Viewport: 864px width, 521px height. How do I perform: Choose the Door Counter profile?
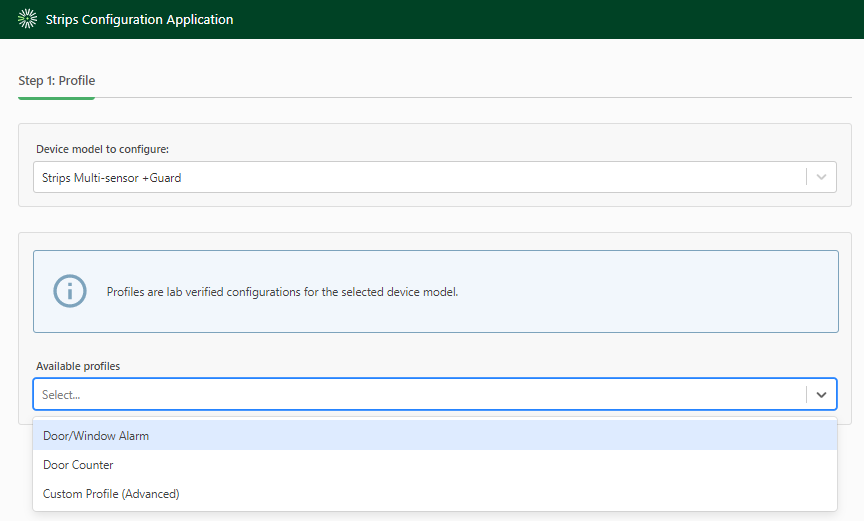tap(435, 465)
